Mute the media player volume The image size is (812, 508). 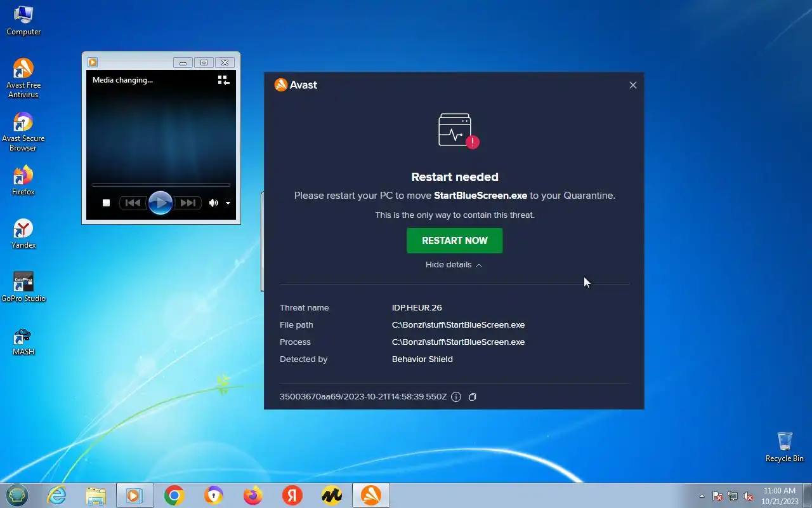tap(214, 203)
